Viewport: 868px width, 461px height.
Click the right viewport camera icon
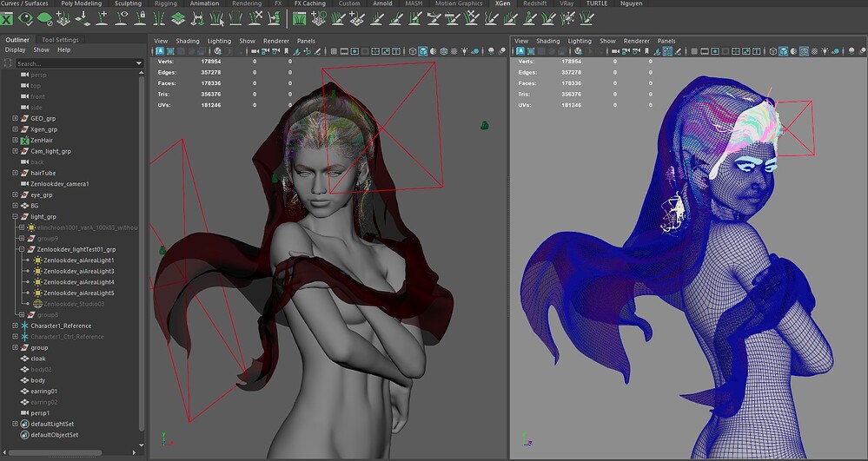(x=615, y=51)
